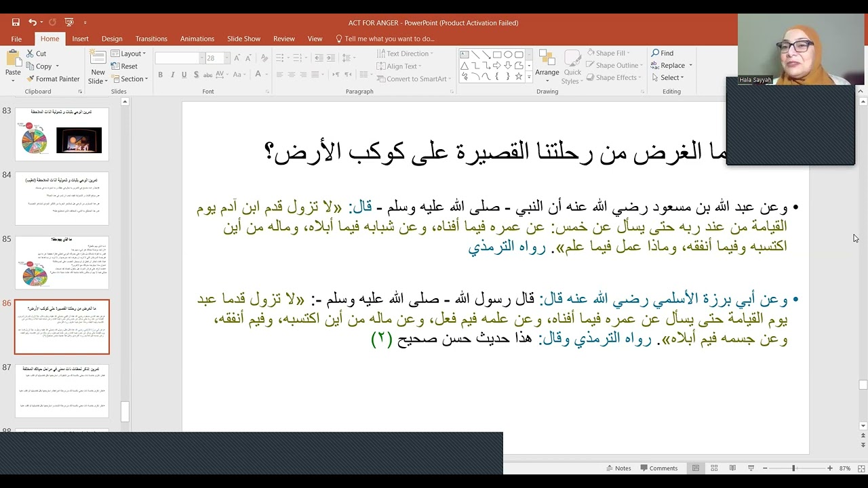Open the Design tab
This screenshot has width=868, height=488.
click(112, 39)
